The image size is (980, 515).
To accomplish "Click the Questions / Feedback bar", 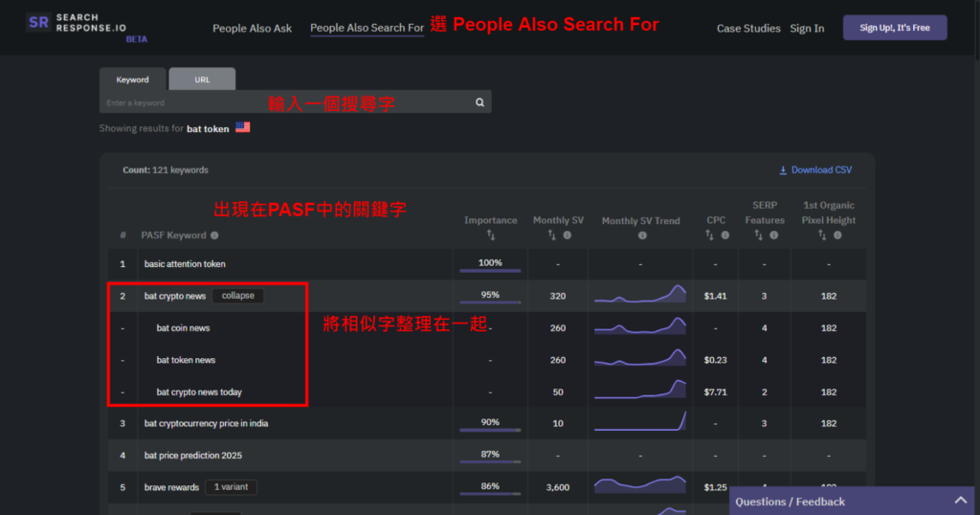I will [851, 501].
